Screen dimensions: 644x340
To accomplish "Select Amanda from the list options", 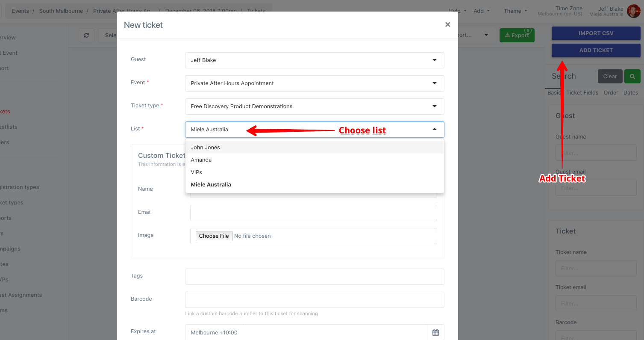I will pyautogui.click(x=315, y=160).
